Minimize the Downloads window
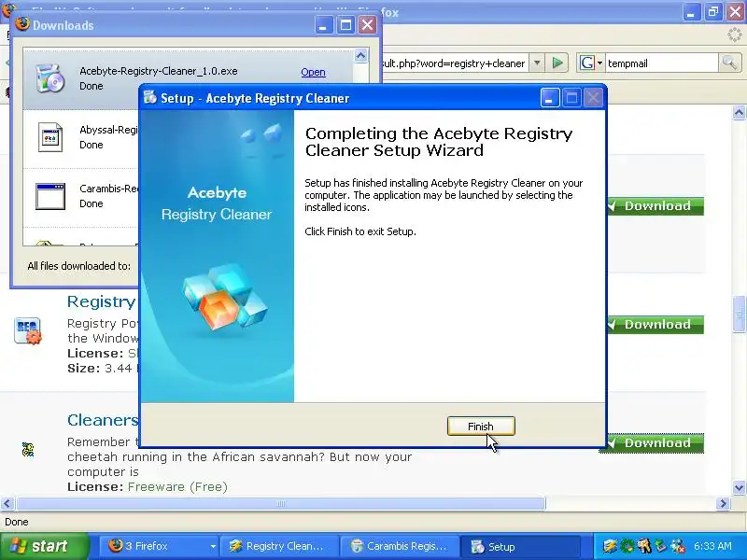Screen dimensions: 747x560 (x=324, y=24)
